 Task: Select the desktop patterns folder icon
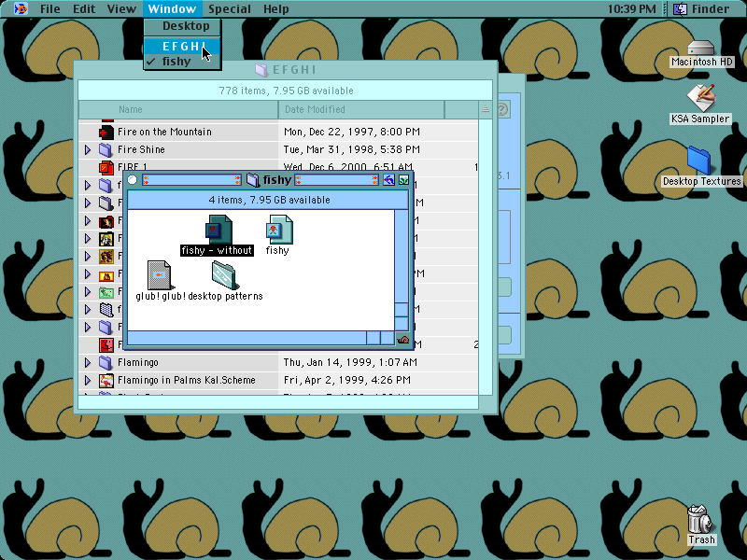224,275
